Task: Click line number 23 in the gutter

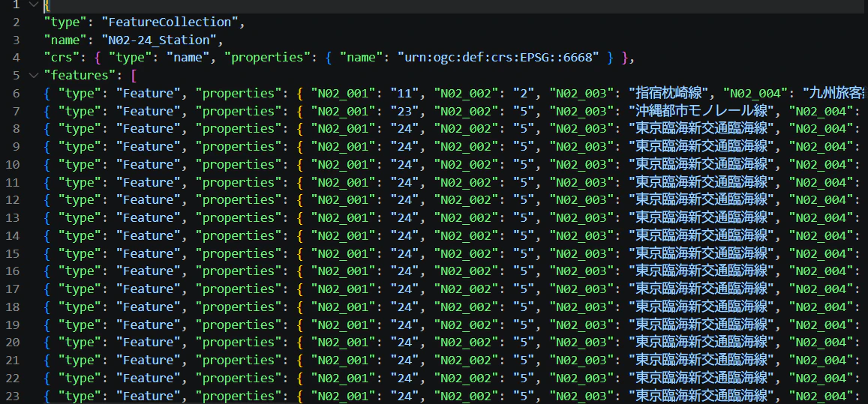Action: coord(13,396)
